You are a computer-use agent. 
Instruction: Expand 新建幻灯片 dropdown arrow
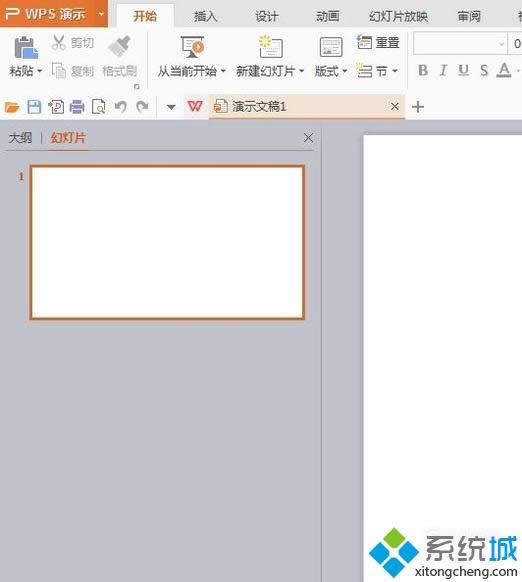point(301,71)
